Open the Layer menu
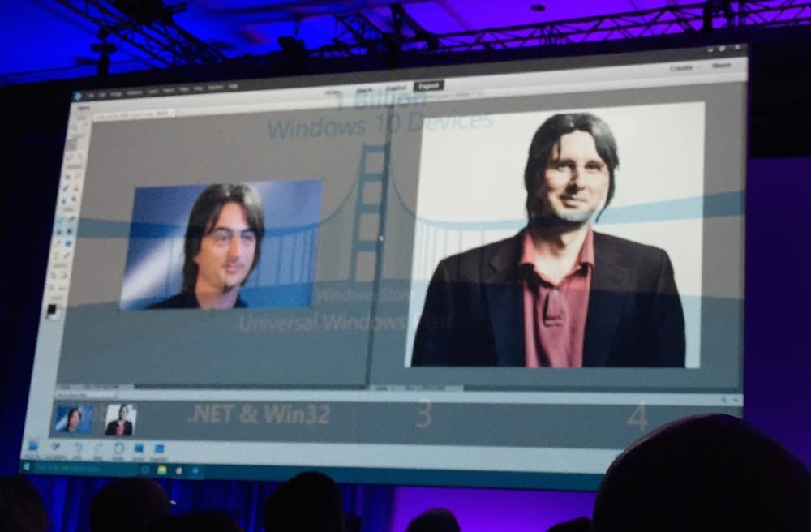The height and width of the screenshot is (532, 811). tap(152, 92)
